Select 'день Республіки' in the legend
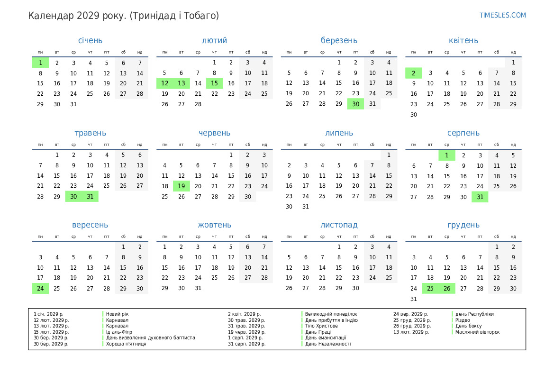 [474, 314]
